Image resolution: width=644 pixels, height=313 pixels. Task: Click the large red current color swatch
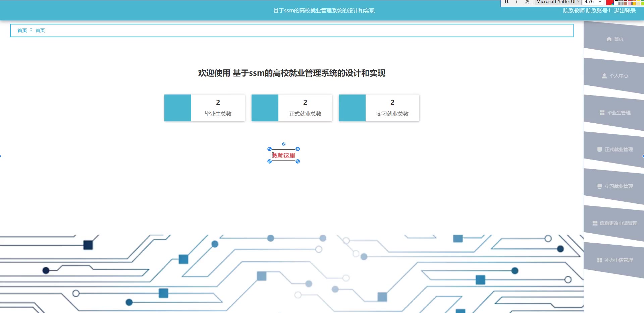pyautogui.click(x=609, y=2)
